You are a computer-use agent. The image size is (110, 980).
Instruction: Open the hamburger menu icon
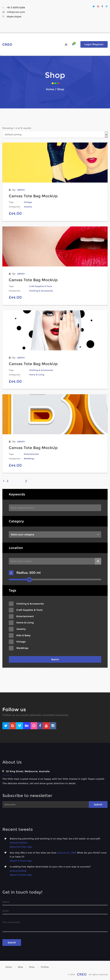click(66, 45)
